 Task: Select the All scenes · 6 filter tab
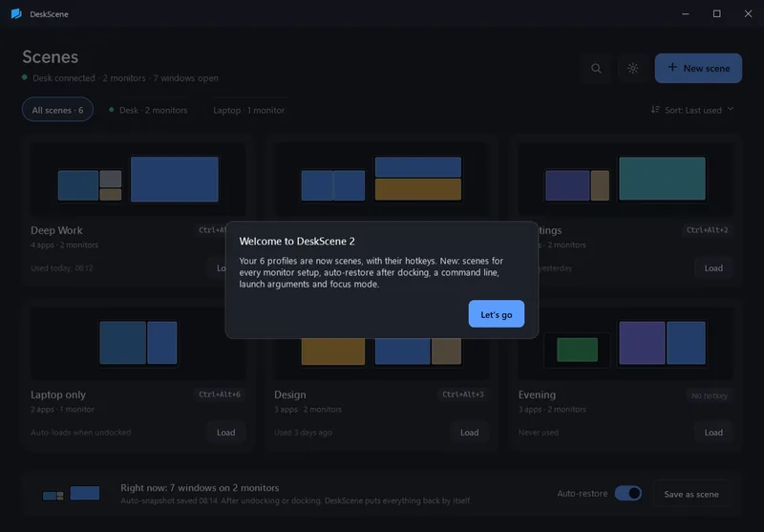[57, 110]
